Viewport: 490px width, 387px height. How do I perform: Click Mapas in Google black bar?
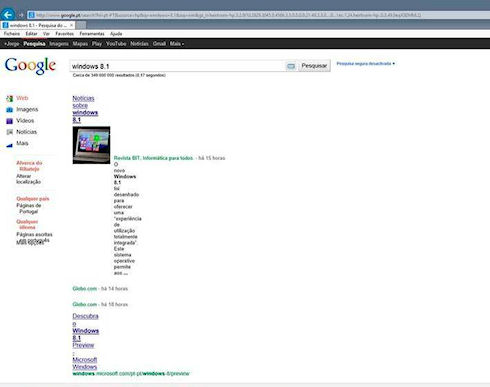point(80,44)
